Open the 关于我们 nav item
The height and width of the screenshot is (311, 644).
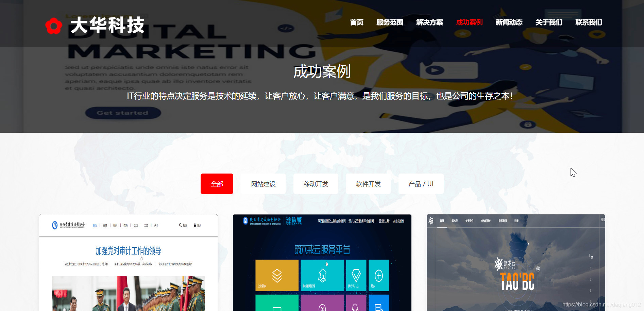(x=549, y=22)
